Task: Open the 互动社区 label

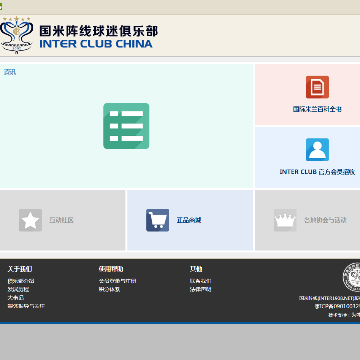Action: 61,220
